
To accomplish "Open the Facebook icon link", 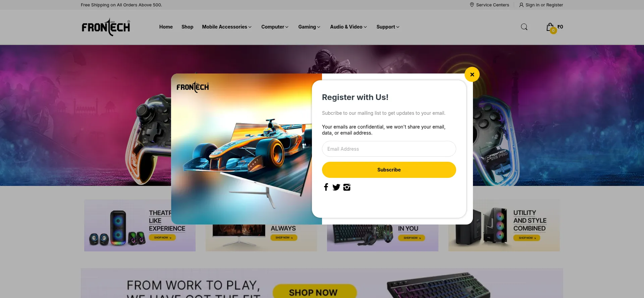I will coord(326,187).
